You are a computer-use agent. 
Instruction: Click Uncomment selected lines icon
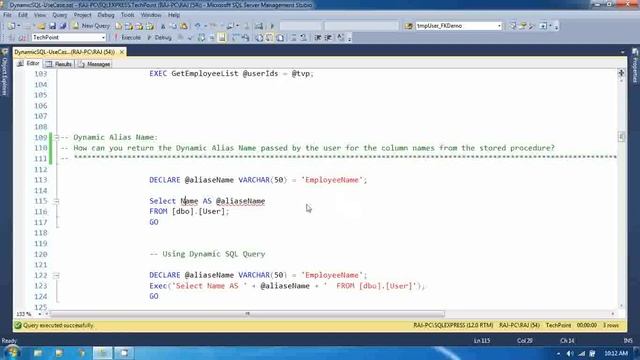(303, 38)
